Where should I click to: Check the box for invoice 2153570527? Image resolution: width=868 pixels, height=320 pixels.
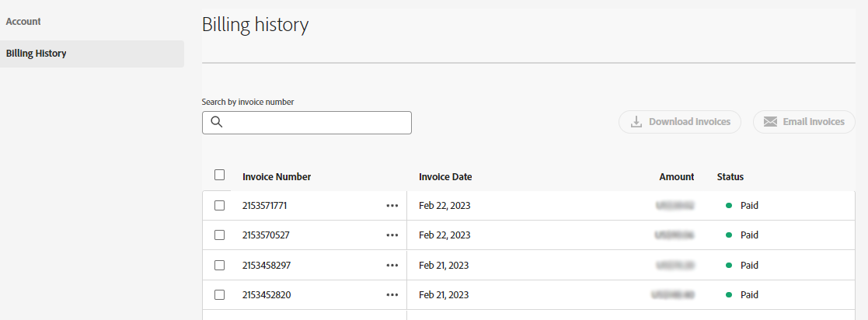click(x=220, y=235)
